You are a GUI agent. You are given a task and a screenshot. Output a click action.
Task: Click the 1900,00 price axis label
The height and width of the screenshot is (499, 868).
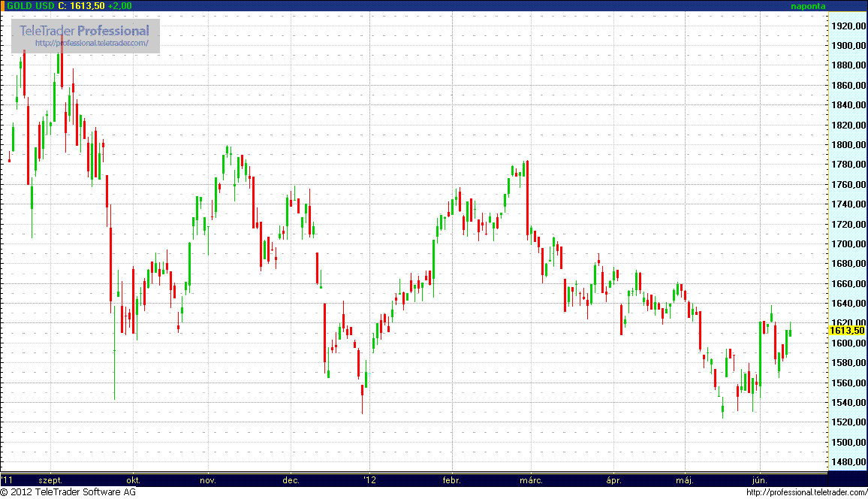(848, 45)
